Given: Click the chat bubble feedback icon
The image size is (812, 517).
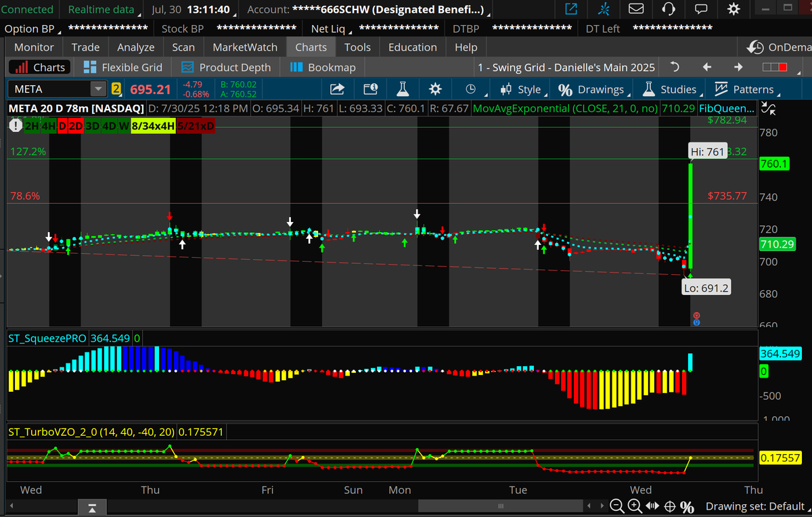Looking at the screenshot, I should pos(700,9).
